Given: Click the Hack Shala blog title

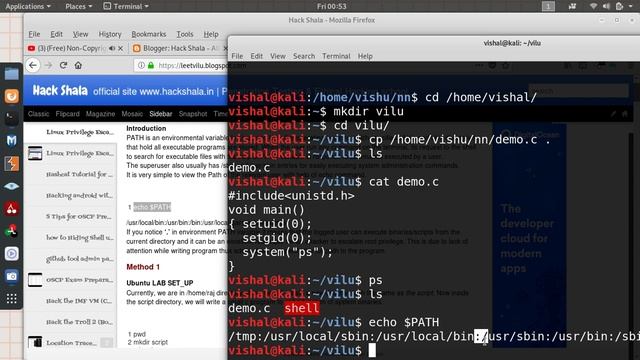Looking at the screenshot, I should click(x=60, y=91).
